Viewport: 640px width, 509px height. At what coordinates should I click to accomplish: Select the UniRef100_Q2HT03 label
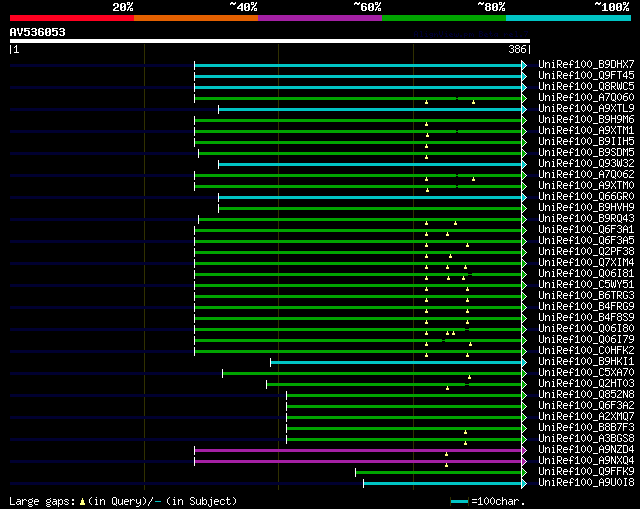[x=586, y=384]
